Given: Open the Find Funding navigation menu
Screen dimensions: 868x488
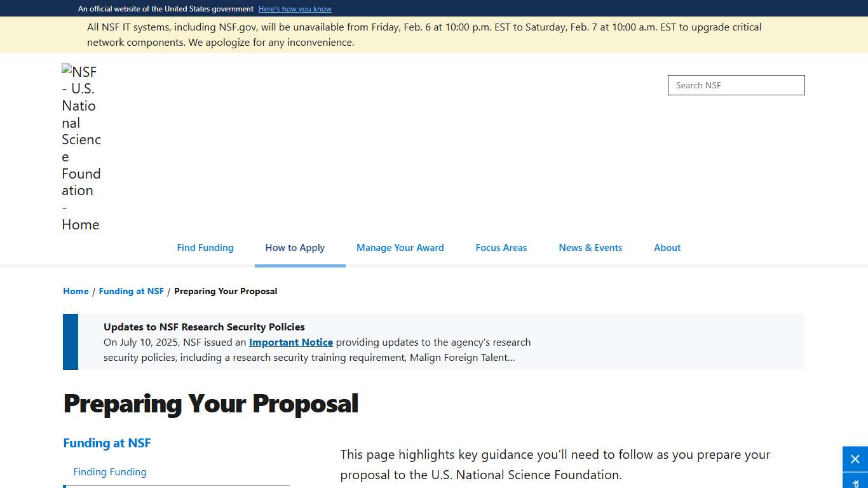Looking at the screenshot, I should 205,248.
